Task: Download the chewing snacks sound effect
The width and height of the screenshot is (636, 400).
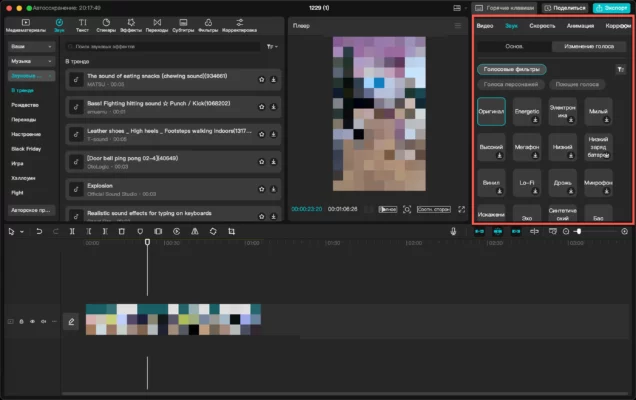Action: (x=273, y=80)
